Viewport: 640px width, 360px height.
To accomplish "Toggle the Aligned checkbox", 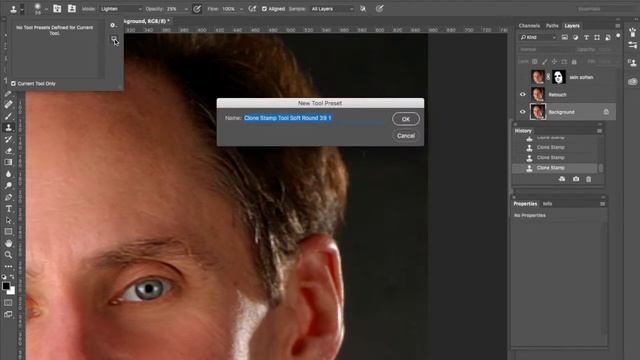I will point(264,9).
